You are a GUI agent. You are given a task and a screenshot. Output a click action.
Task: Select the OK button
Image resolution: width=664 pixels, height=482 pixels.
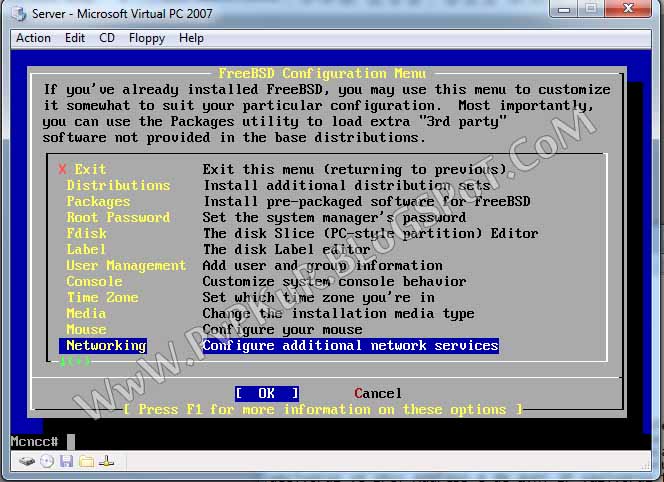[267, 393]
